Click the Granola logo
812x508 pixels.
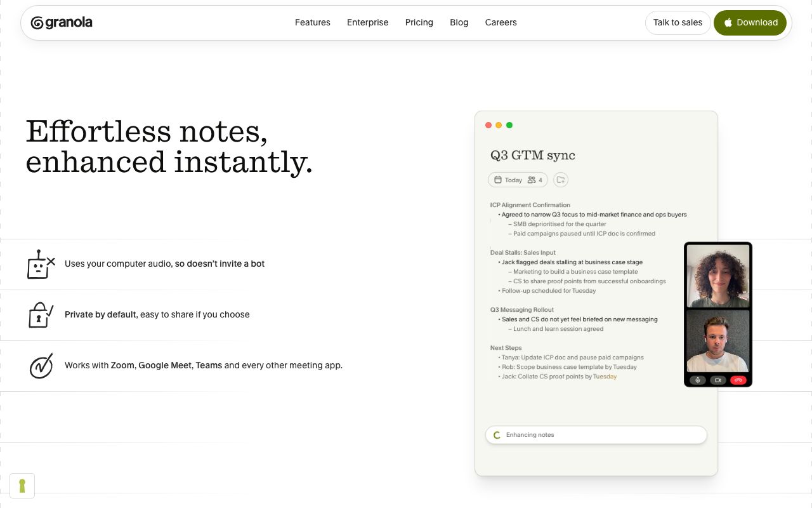point(62,23)
